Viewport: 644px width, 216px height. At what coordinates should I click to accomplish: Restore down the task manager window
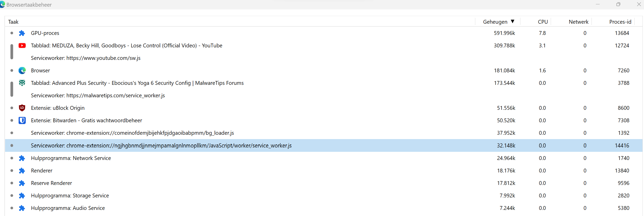618,4
